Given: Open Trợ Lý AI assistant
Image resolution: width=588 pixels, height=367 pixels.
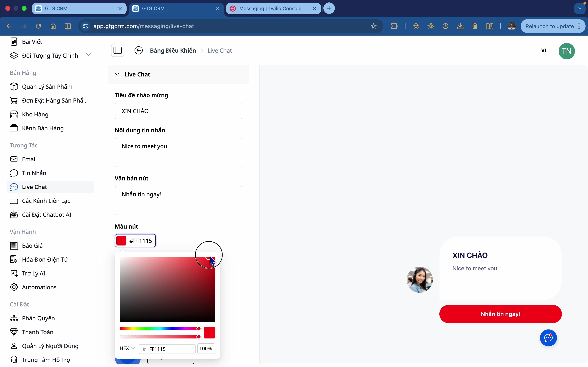Looking at the screenshot, I should 34,273.
